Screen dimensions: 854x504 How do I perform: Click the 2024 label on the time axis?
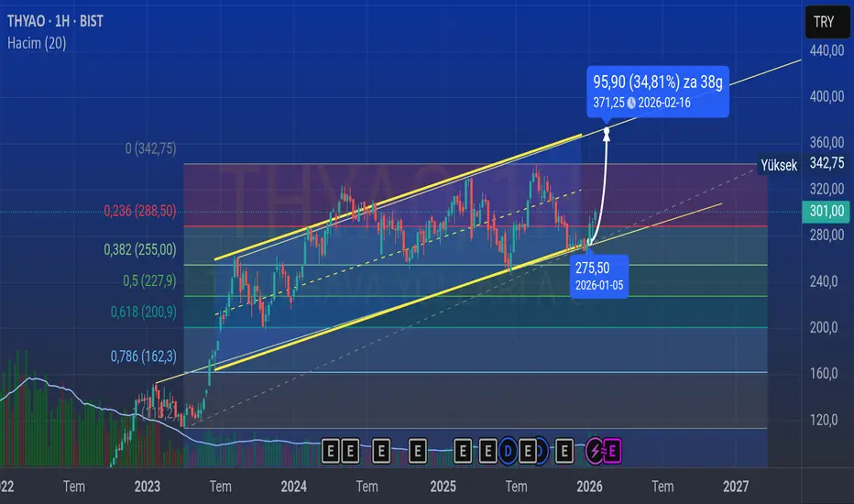pos(293,486)
